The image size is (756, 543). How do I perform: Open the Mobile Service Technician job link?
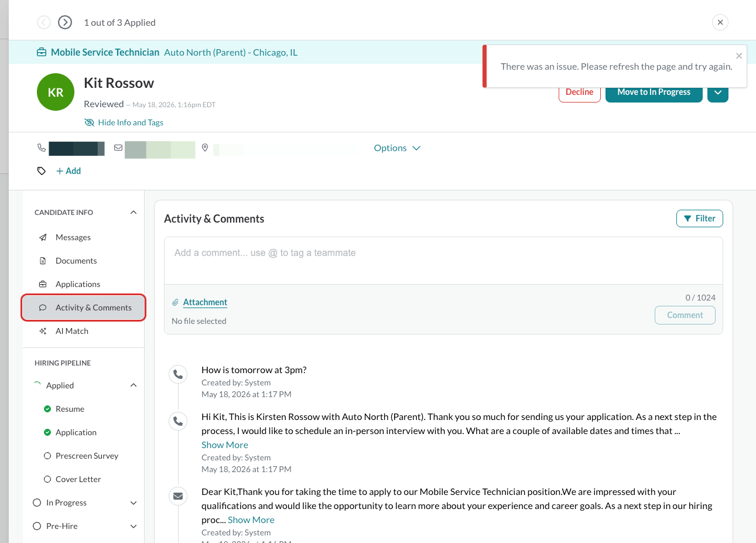[x=105, y=52]
